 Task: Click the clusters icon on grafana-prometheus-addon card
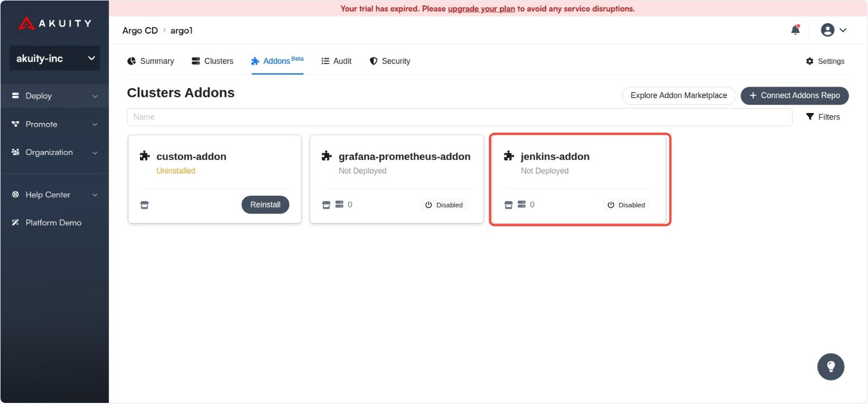click(x=339, y=204)
